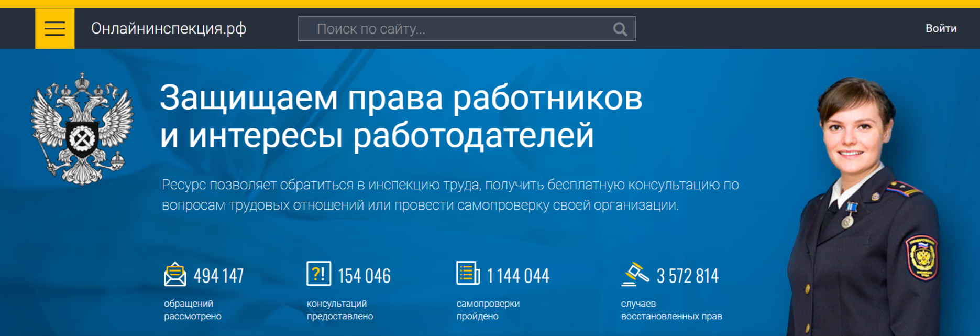
Task: Click the heading Защищаем права работников
Action: point(401,97)
